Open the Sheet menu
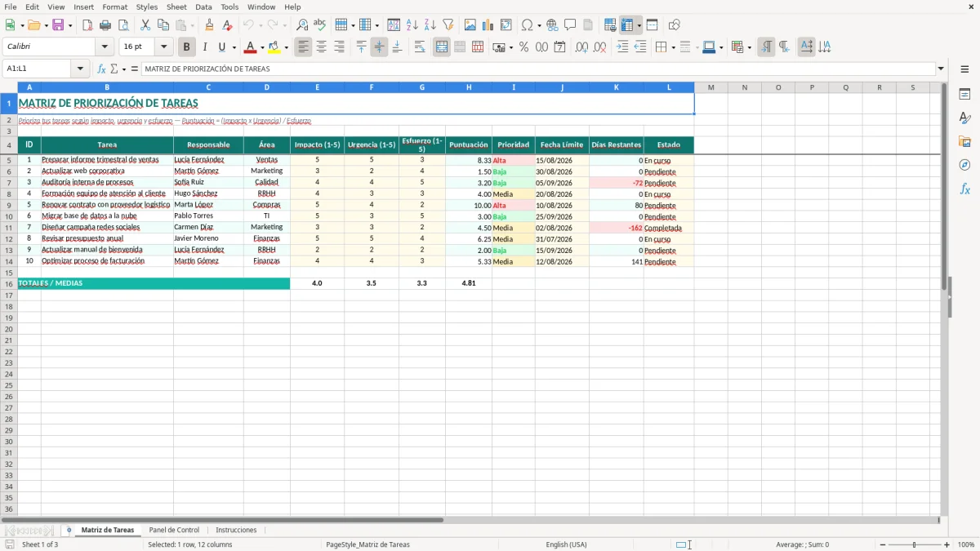 click(176, 7)
